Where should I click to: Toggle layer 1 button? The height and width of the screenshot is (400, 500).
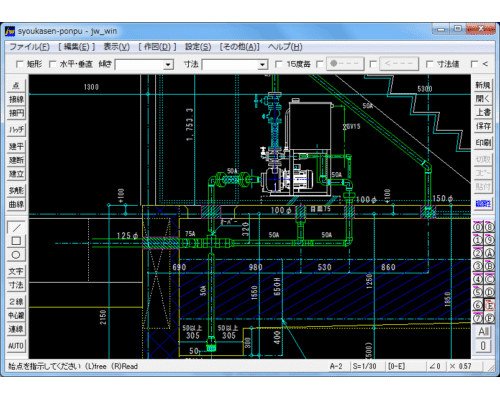(478, 240)
